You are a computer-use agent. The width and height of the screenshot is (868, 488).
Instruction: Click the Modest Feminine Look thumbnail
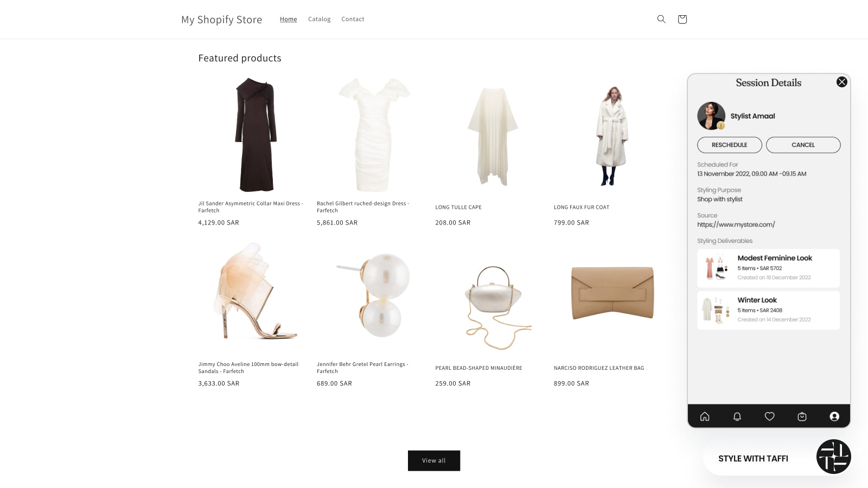[x=716, y=268]
